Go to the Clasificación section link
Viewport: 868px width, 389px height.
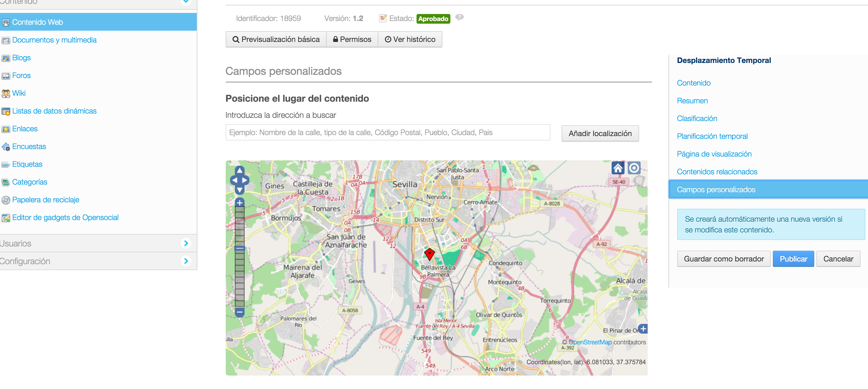[697, 118]
